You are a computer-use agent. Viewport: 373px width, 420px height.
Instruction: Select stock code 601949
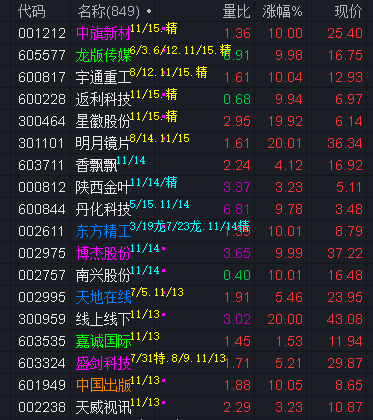pyautogui.click(x=42, y=385)
